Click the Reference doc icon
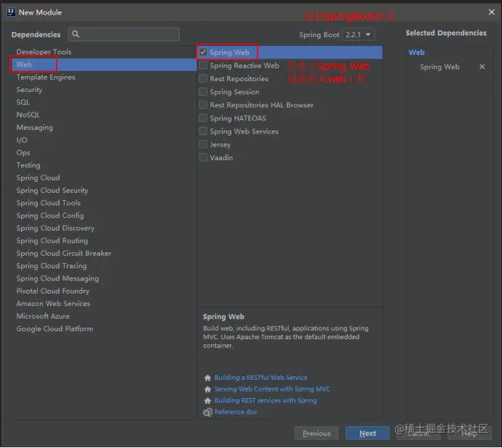The width and height of the screenshot is (502, 448). coord(207,412)
